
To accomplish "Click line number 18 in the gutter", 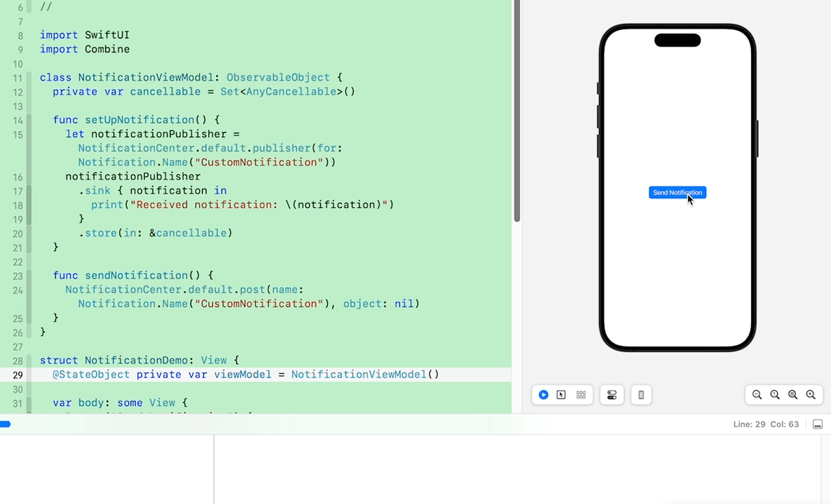I will point(18,205).
